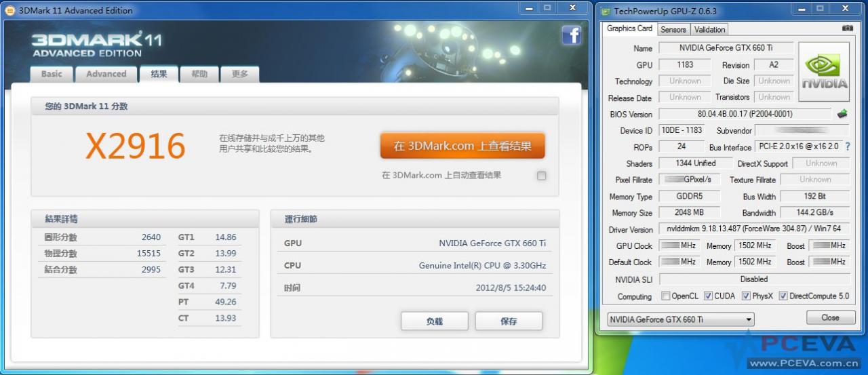Click the Bandwidth 144.2 GB/s field
The height and width of the screenshot is (375, 868).
tap(814, 212)
